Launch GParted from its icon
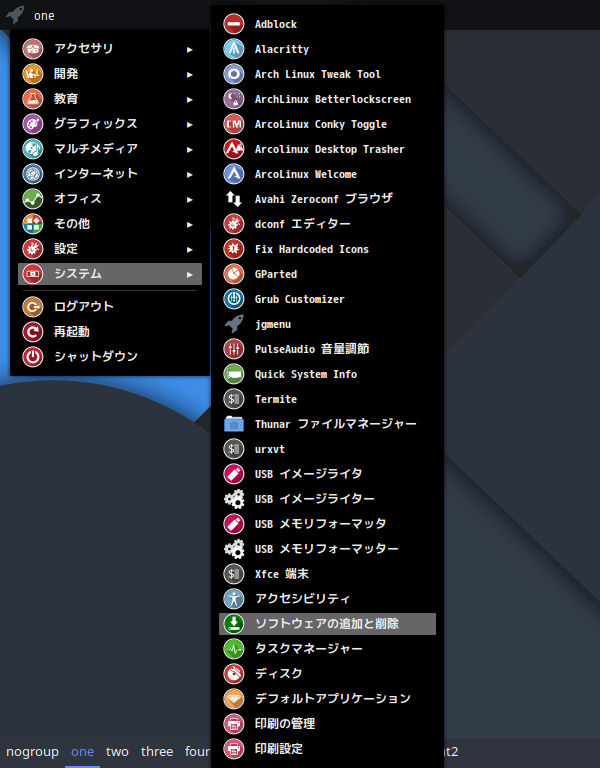600x768 pixels. [x=234, y=274]
